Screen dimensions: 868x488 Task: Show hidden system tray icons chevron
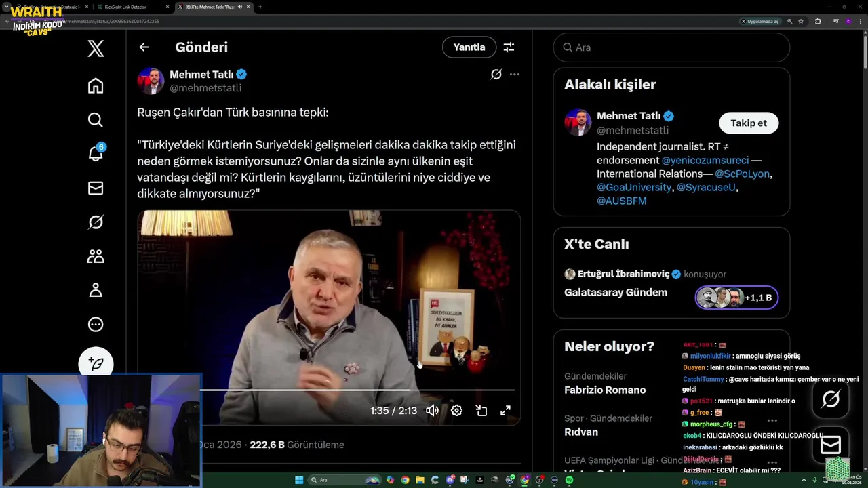coord(804,480)
